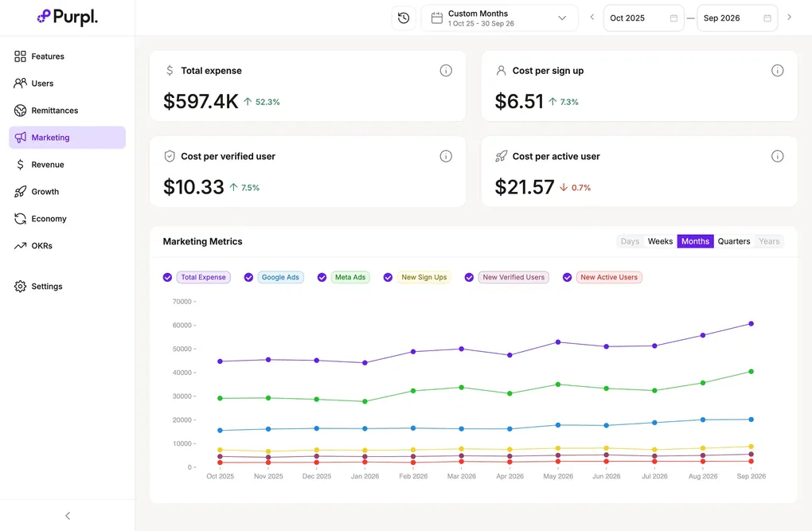Click the Oct 2025 start date field

coord(644,18)
